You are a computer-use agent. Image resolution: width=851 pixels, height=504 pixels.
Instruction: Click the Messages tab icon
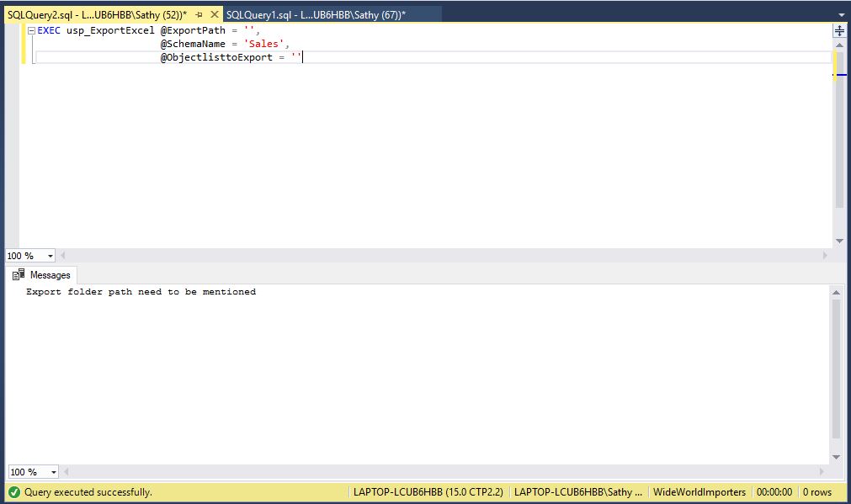point(19,275)
